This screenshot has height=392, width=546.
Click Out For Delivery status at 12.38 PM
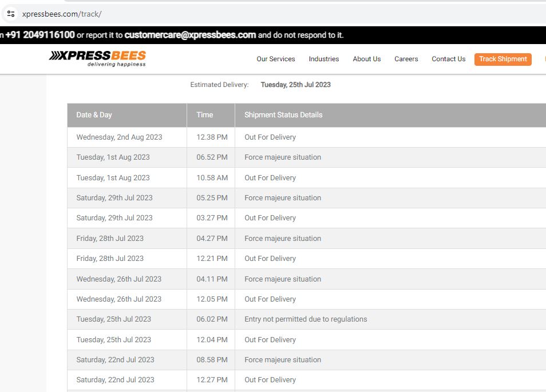point(270,137)
